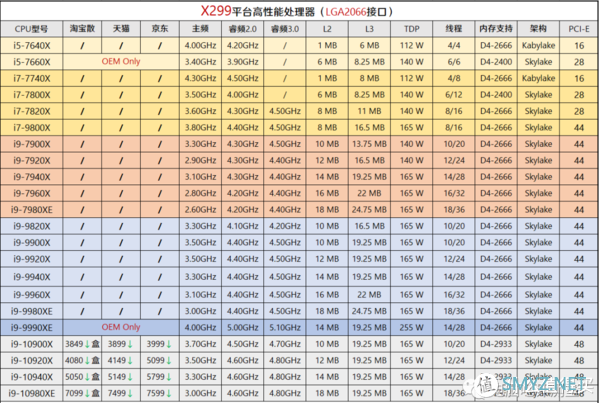Click the 线程 column header
This screenshot has width=599, height=403.
coord(453,28)
